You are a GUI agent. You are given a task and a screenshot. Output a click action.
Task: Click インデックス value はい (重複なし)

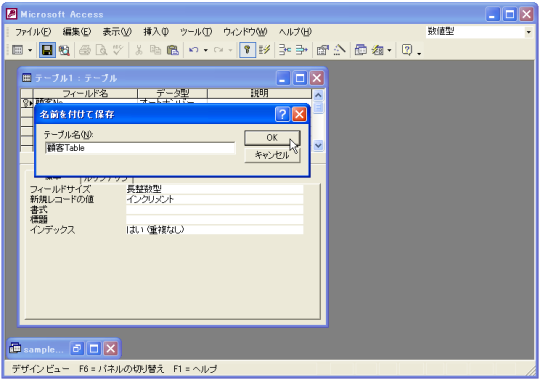214,229
